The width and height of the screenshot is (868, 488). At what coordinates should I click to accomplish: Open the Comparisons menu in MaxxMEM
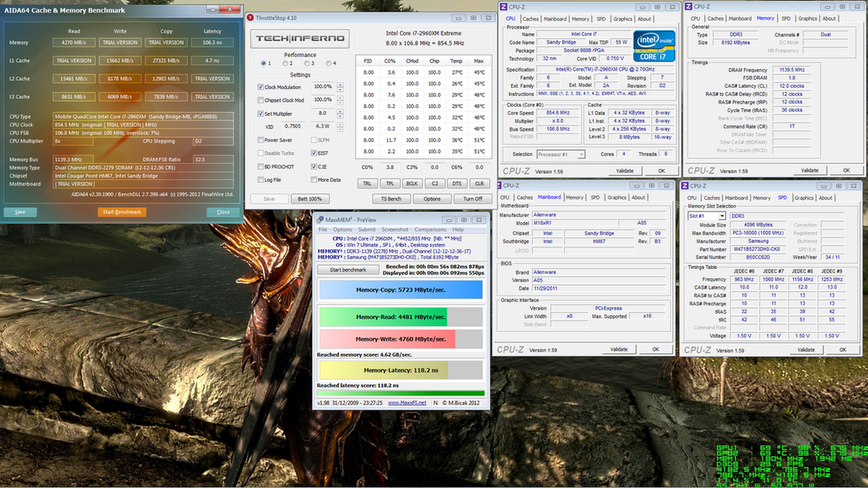point(430,230)
